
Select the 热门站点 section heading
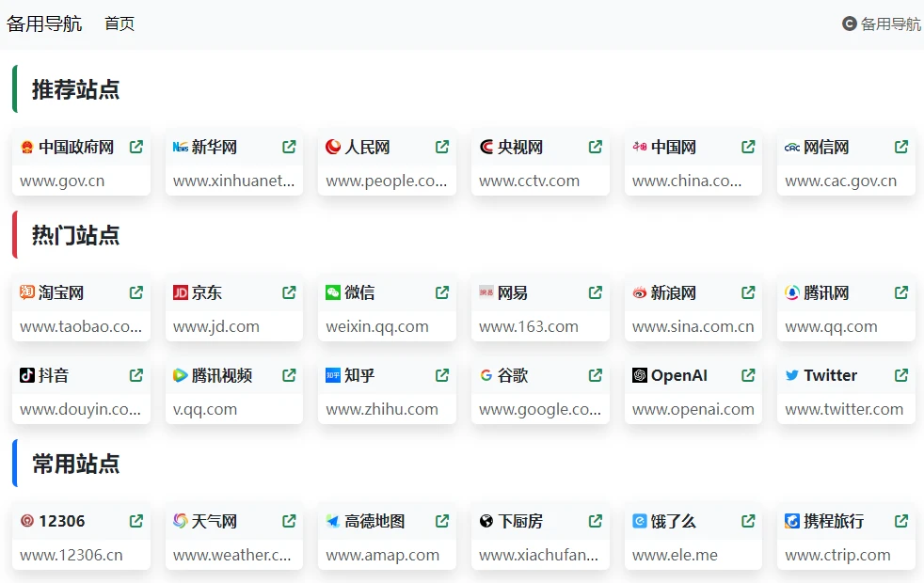tap(76, 235)
